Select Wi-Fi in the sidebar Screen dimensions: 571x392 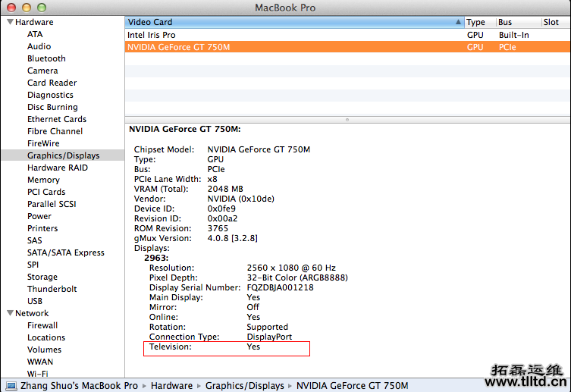37,374
